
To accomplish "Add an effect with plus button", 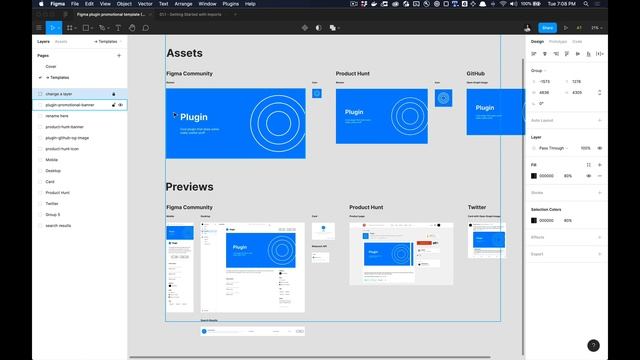I will (x=600, y=237).
